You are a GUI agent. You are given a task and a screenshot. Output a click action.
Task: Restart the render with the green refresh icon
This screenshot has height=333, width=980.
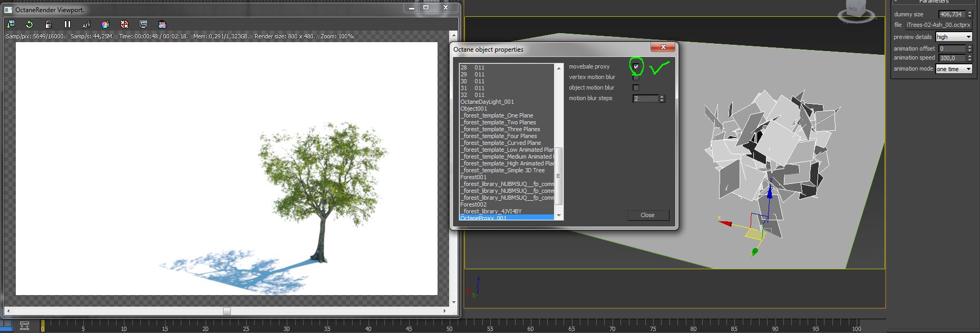[x=30, y=24]
